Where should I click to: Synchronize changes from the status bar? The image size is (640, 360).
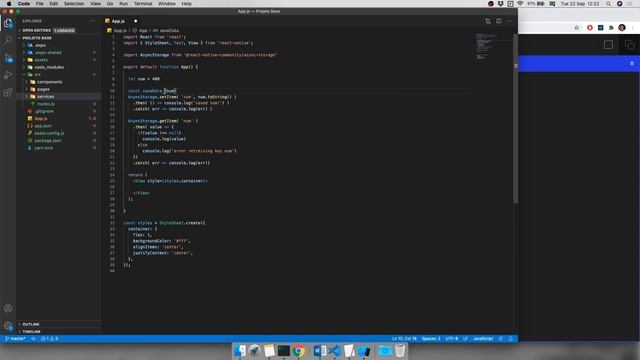click(33, 339)
